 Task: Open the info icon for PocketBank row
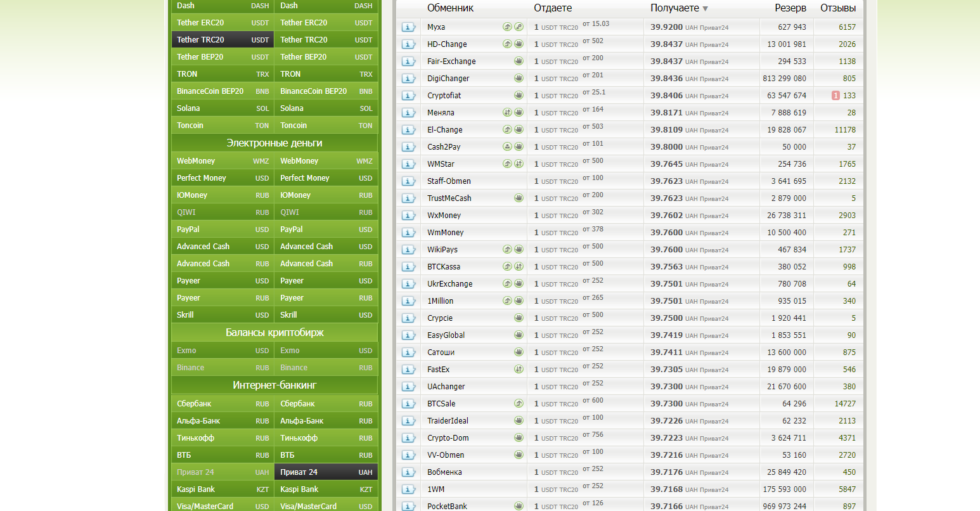(x=409, y=506)
